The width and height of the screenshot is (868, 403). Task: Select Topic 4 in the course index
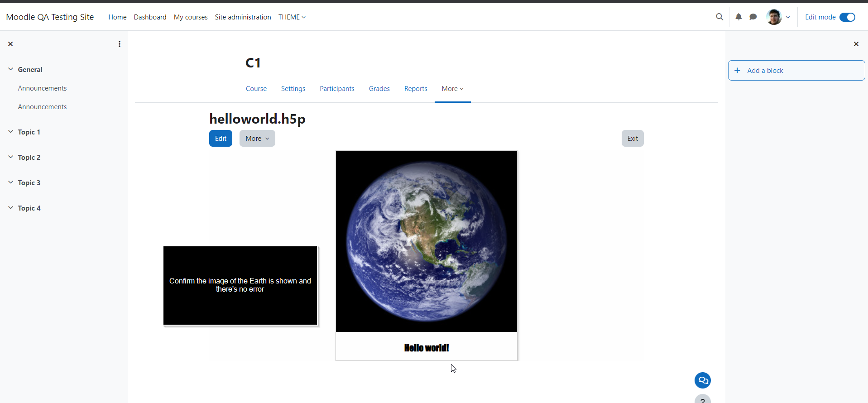[29, 208]
